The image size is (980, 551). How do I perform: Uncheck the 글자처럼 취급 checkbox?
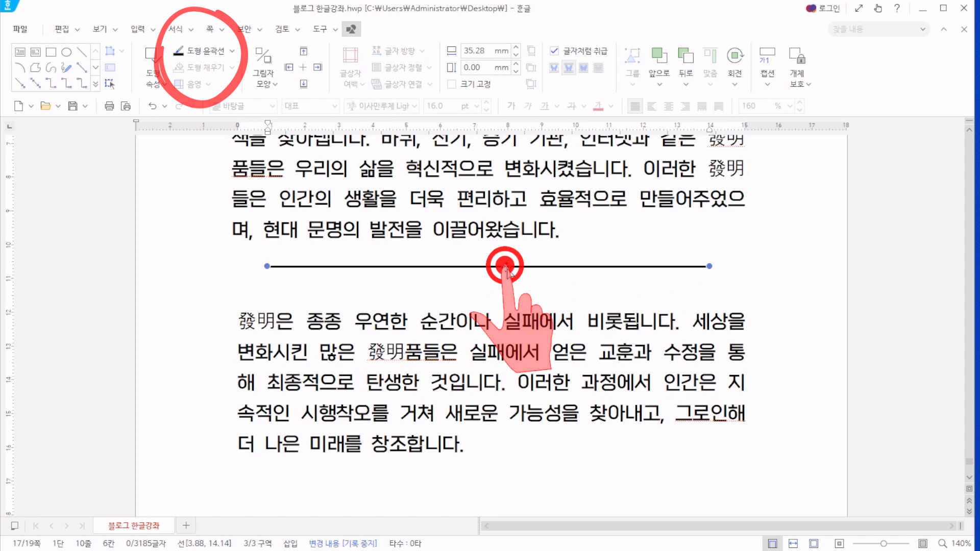pos(554,51)
